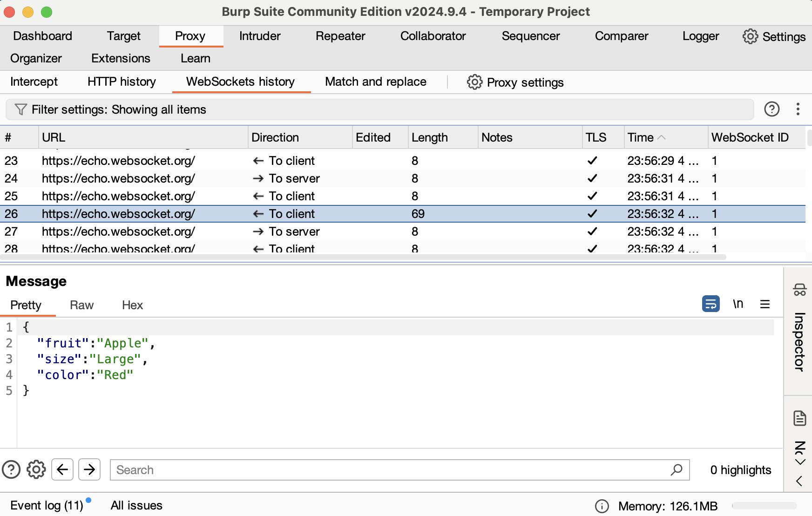Go to next search match arrow
Image resolution: width=812 pixels, height=516 pixels.
(89, 469)
